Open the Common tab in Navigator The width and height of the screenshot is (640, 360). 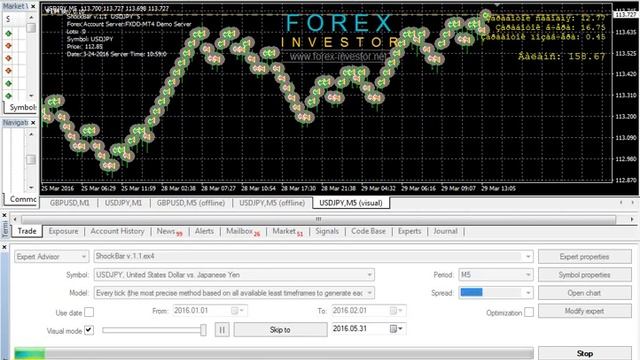[x=21, y=199]
